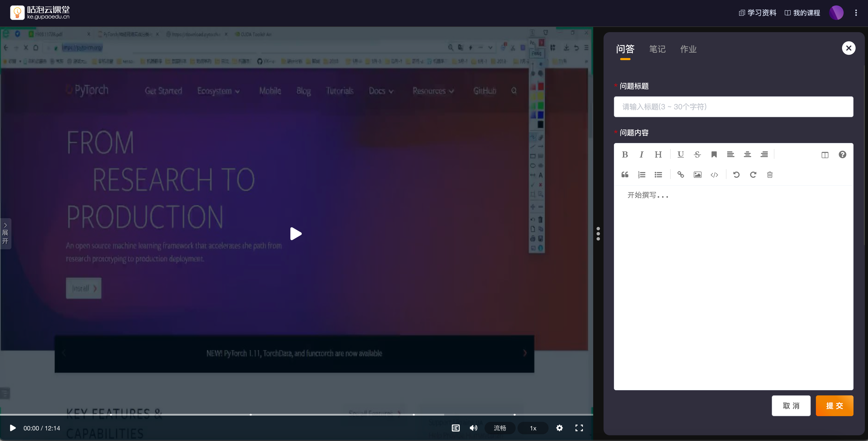Open the user avatar menu

coord(836,13)
